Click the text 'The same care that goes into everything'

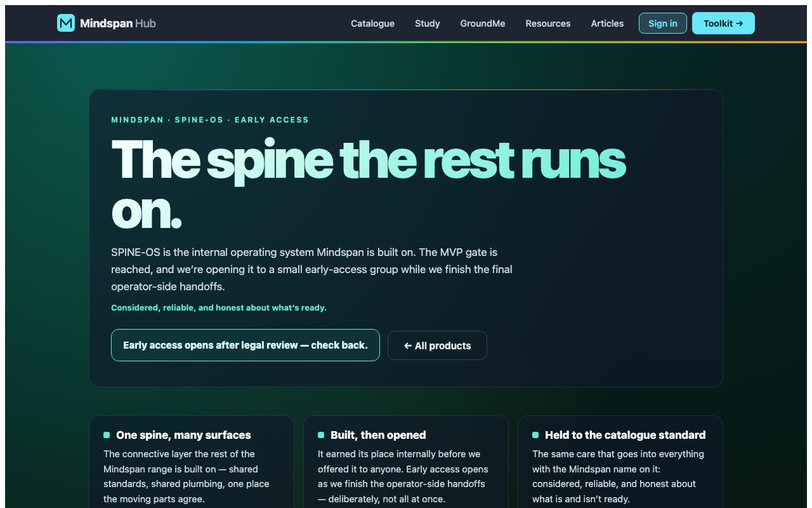[618, 454]
